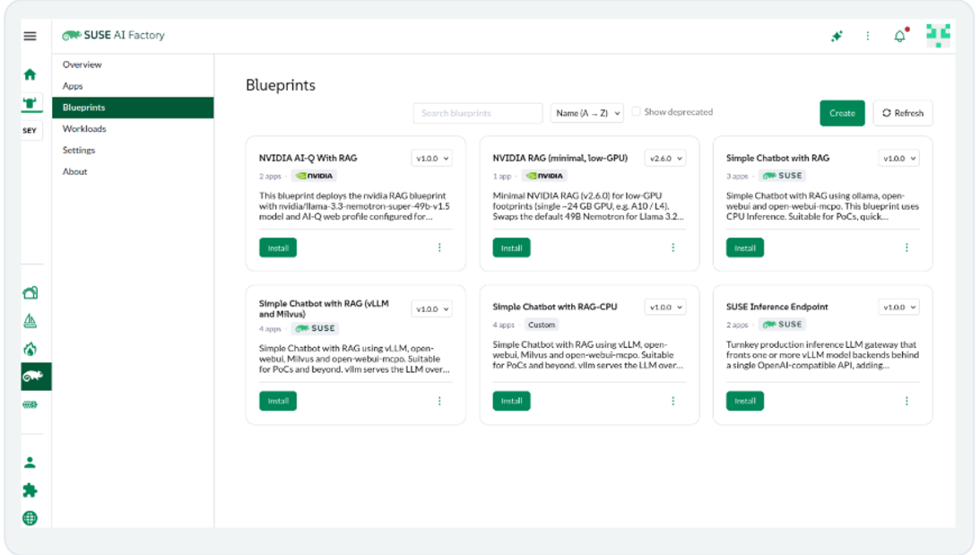This screenshot has width=980, height=555.
Task: Open the SEY cluster badge
Action: [x=30, y=131]
